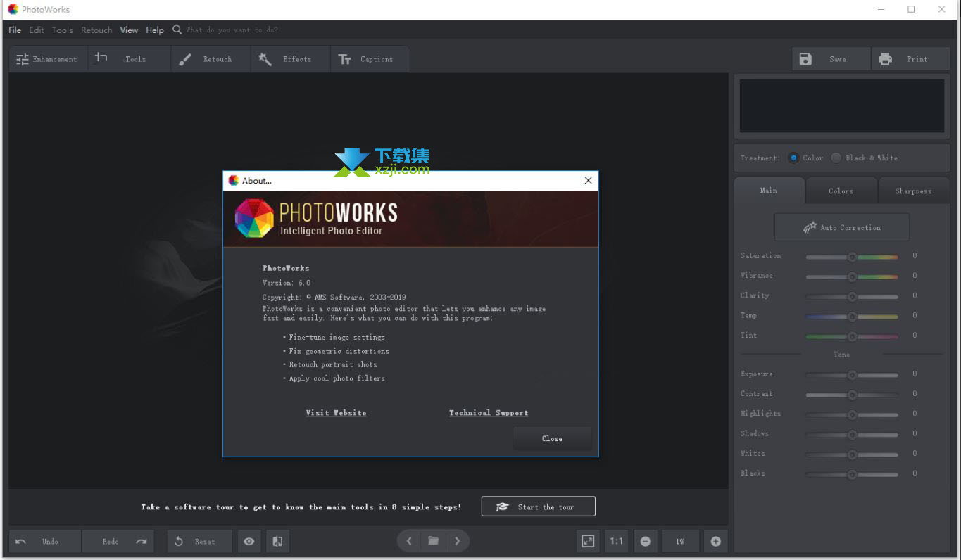
Task: Adjust the Blacks slider
Action: (852, 474)
